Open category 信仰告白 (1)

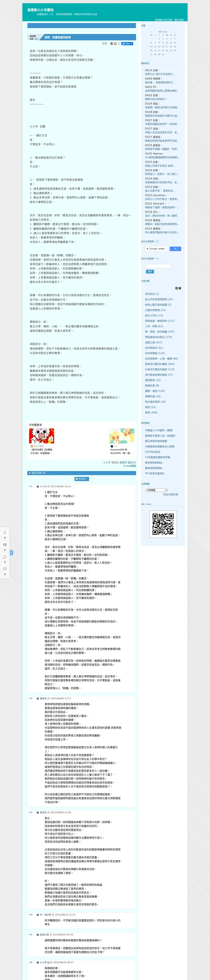coord(152,294)
